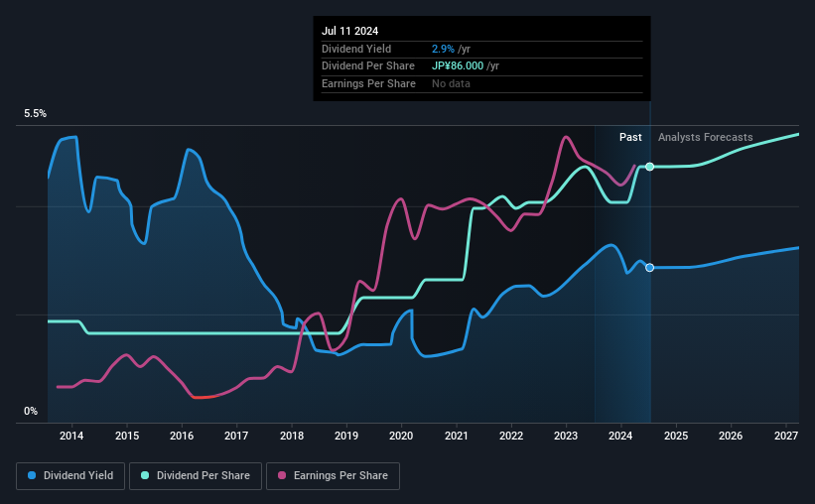Click the 2015 x-axis label

click(x=127, y=436)
